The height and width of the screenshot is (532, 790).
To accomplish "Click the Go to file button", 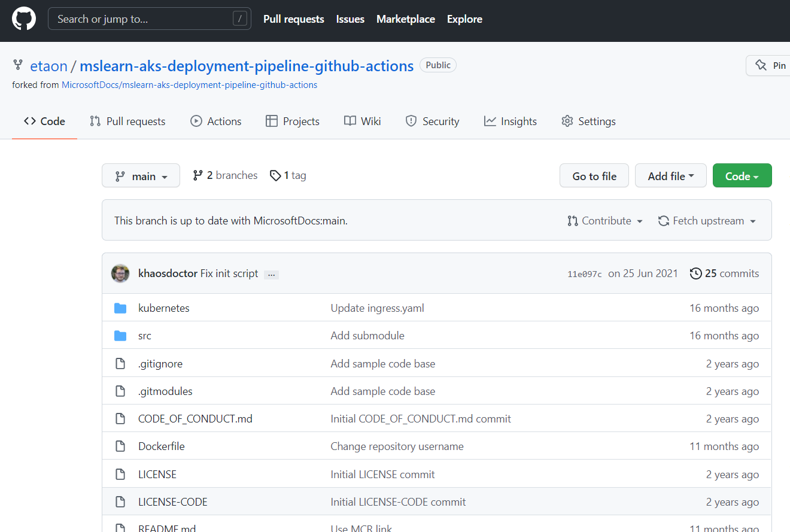I will point(594,176).
